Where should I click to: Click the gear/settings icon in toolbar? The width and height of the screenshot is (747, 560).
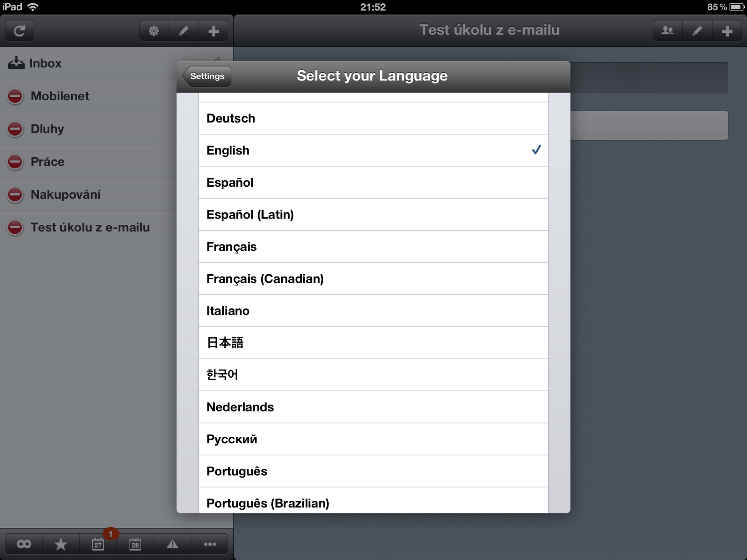click(x=153, y=31)
